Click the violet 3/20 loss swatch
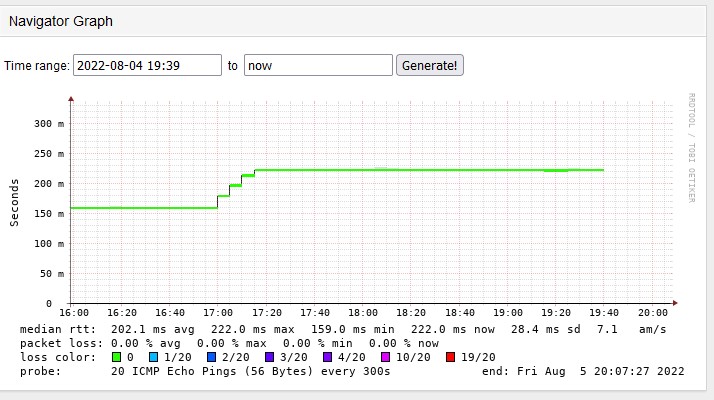714x400 pixels. click(269, 356)
